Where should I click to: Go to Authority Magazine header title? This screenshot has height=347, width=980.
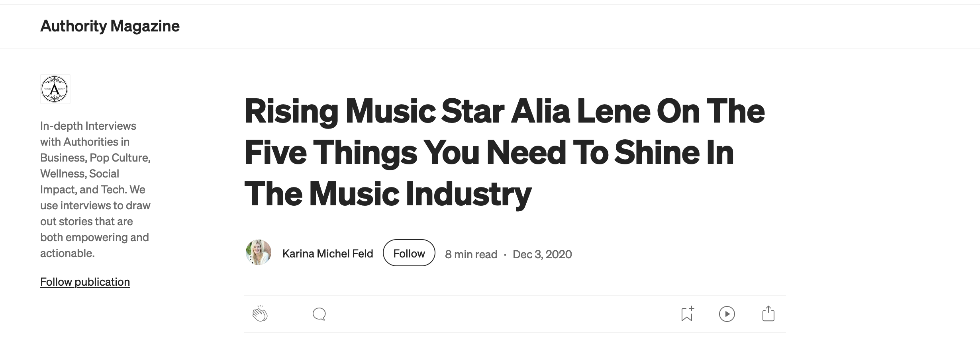[x=110, y=26]
